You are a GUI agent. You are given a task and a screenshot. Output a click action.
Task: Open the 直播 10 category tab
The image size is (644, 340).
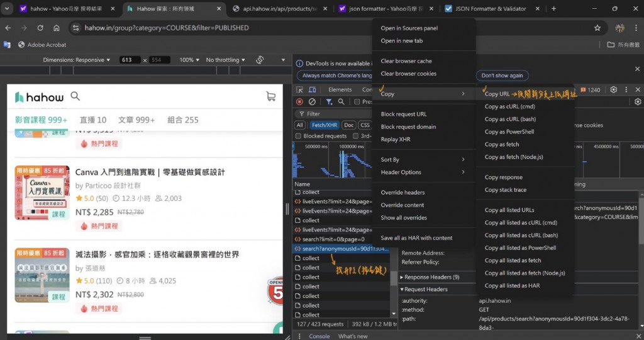point(93,120)
